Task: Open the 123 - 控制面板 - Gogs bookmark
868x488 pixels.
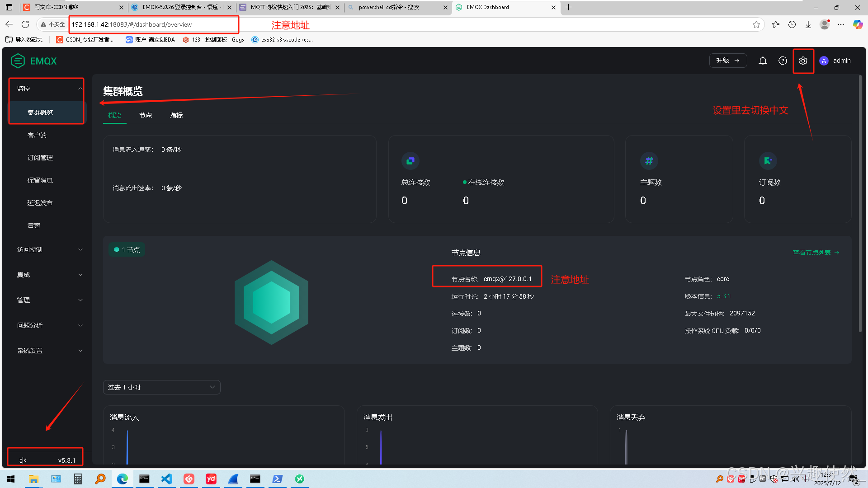Action: (213, 40)
